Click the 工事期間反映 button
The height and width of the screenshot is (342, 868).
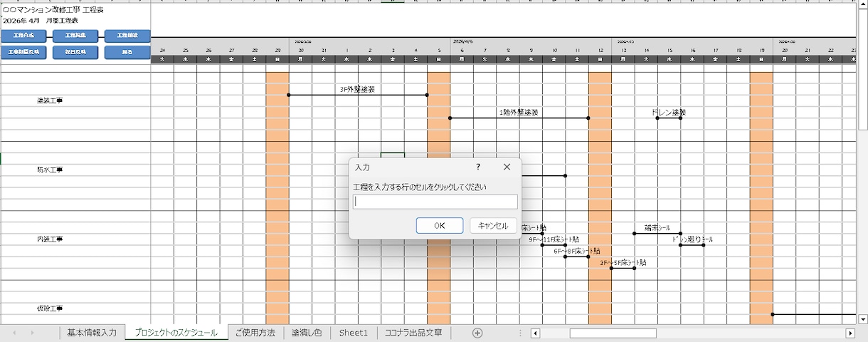coord(23,53)
